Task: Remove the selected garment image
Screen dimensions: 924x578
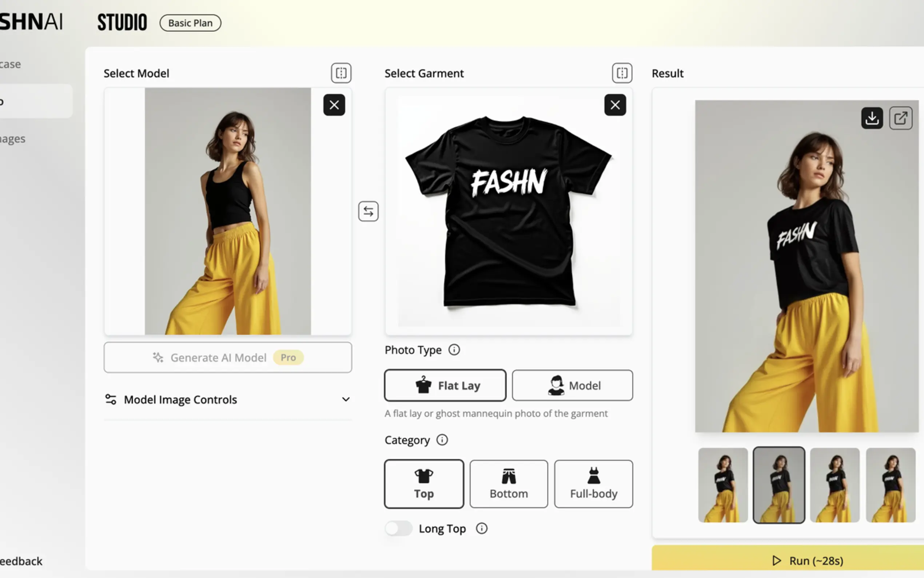Action: [615, 105]
